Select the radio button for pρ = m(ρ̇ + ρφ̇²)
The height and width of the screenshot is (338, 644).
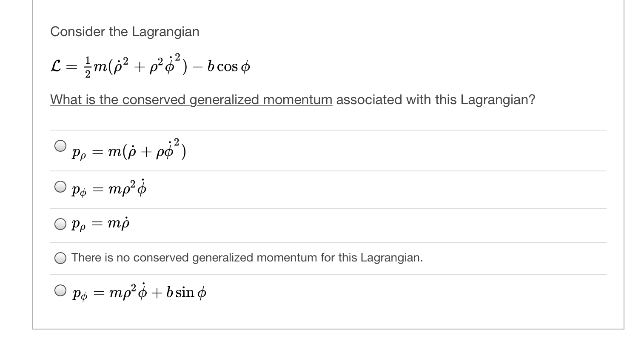pos(61,146)
